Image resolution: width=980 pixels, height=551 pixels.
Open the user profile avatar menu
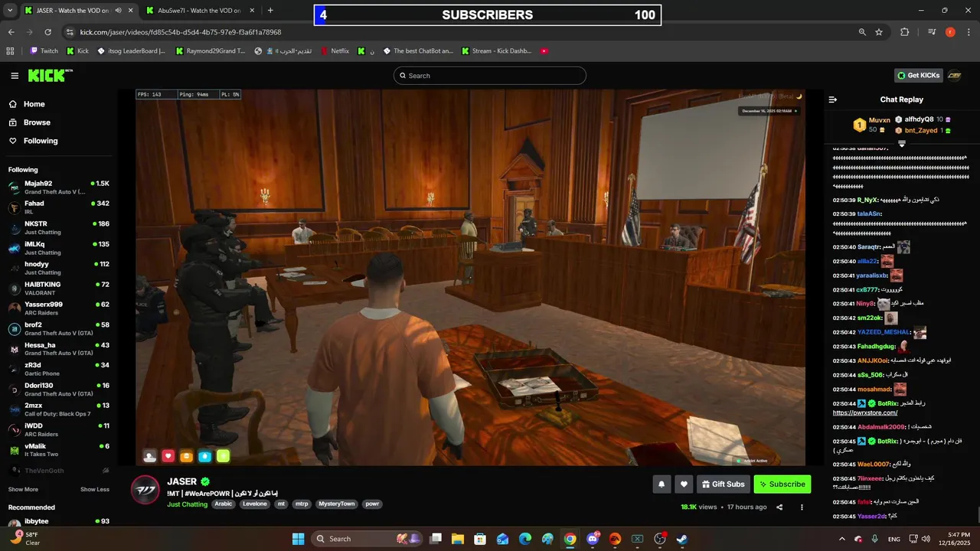pyautogui.click(x=955, y=76)
